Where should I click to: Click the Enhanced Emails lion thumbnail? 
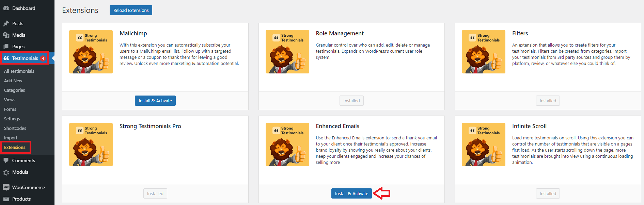point(287,144)
